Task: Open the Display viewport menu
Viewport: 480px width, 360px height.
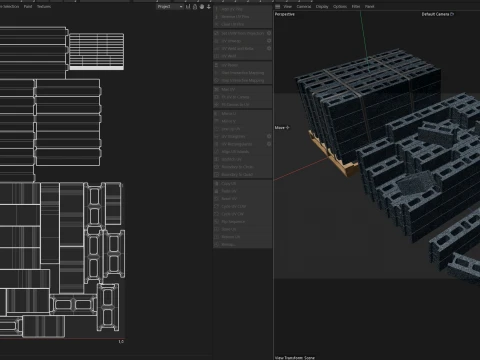Action: click(x=322, y=7)
